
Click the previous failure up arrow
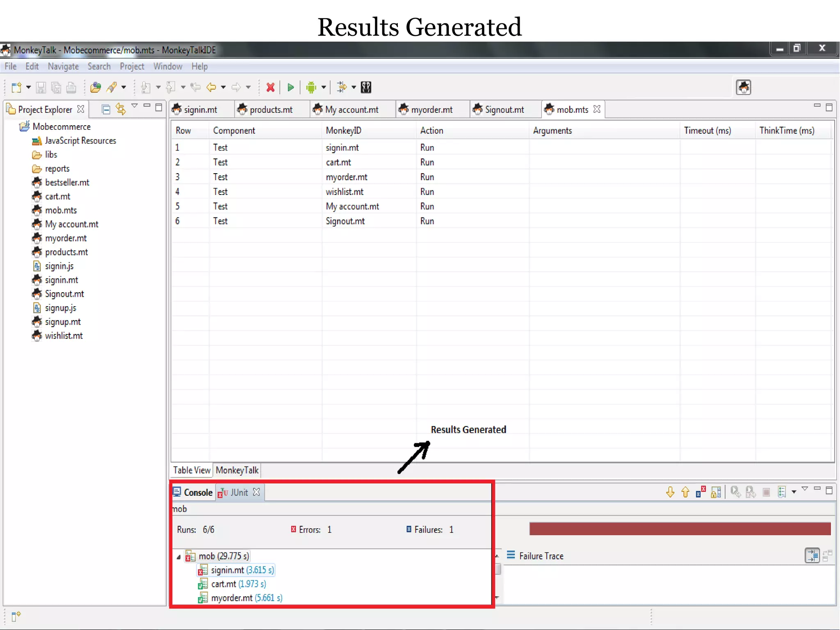(x=685, y=492)
